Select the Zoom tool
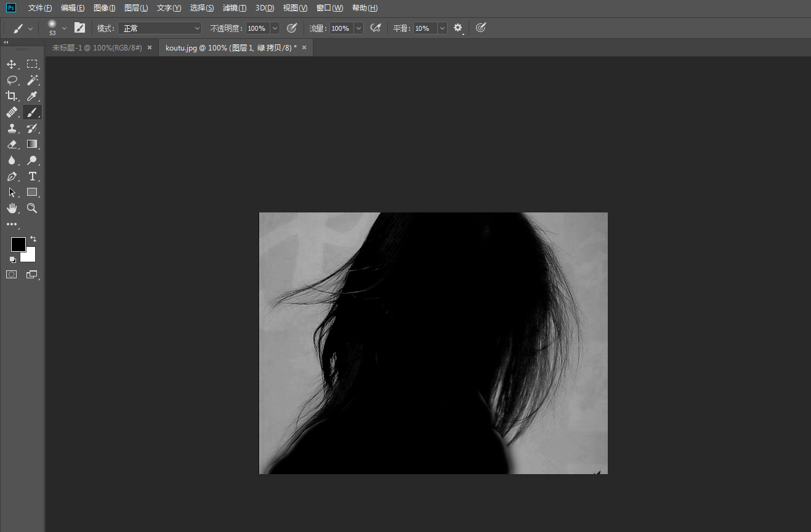811x532 pixels. [32, 208]
